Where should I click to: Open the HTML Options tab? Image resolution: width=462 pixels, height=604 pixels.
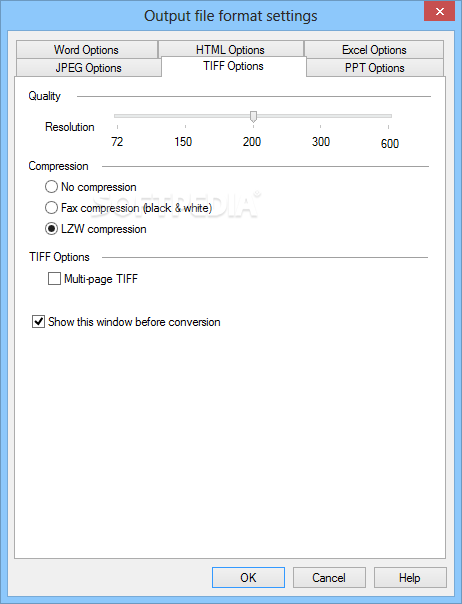click(230, 50)
